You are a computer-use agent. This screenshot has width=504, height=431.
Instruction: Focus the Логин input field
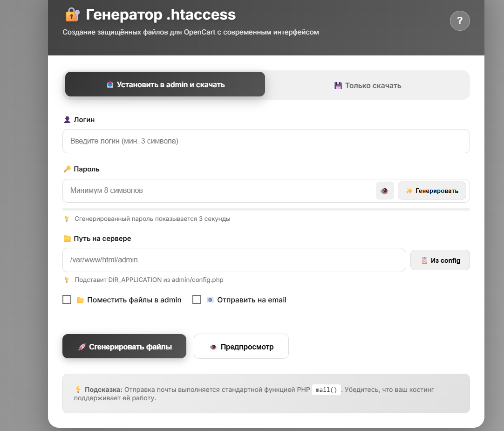[266, 141]
